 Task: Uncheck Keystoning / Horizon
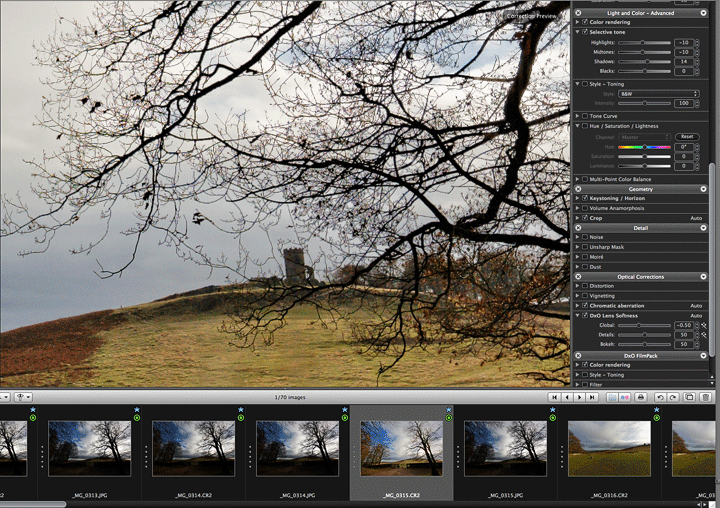click(585, 198)
